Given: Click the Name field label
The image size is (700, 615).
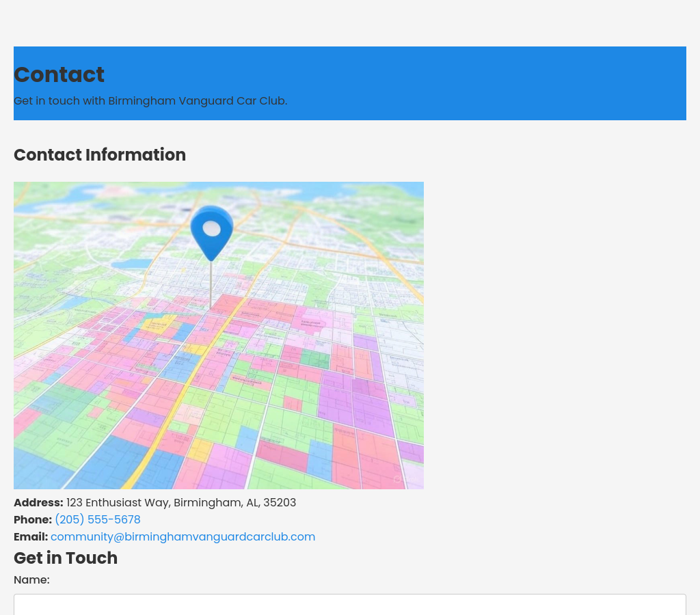Looking at the screenshot, I should coord(31,580).
